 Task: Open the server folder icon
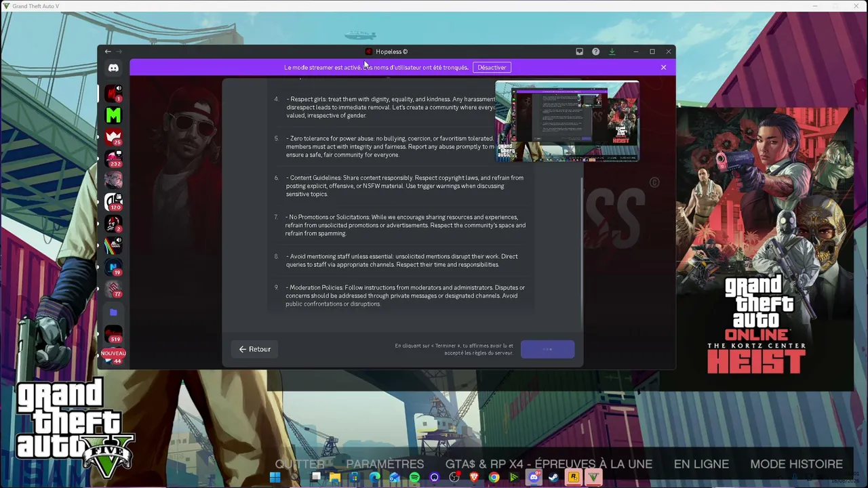point(113,312)
